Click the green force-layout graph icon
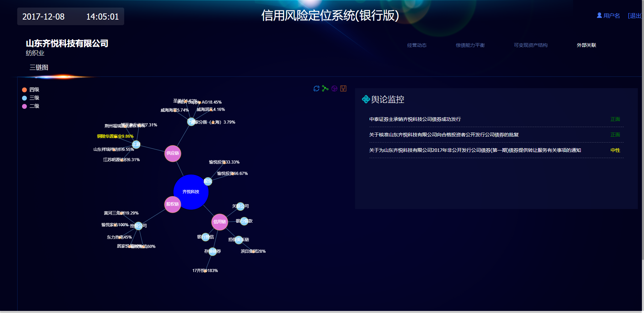Image resolution: width=644 pixels, height=313 pixels. click(325, 88)
